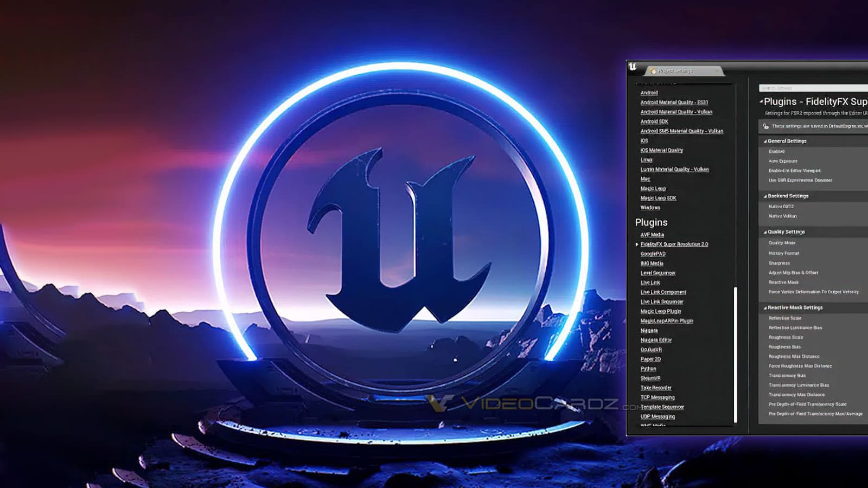Click the Auto Exposure setting row
The height and width of the screenshot is (488, 868).
pyautogui.click(x=813, y=161)
